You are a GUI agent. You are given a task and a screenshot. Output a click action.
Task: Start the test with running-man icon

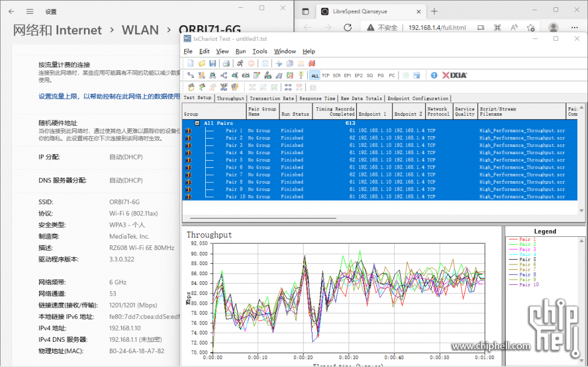[240, 64]
